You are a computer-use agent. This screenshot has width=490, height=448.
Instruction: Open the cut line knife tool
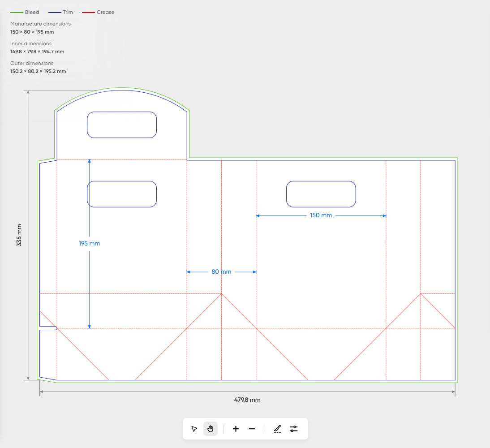(277, 429)
